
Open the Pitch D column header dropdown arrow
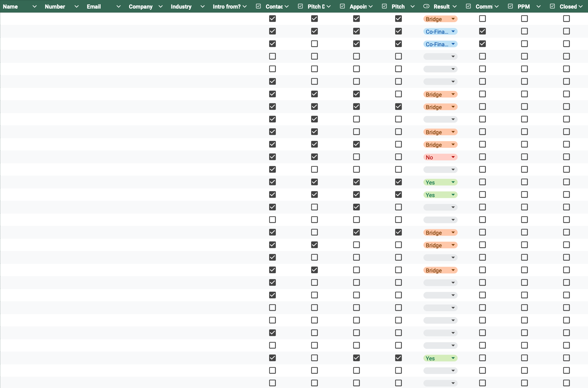pyautogui.click(x=329, y=6)
